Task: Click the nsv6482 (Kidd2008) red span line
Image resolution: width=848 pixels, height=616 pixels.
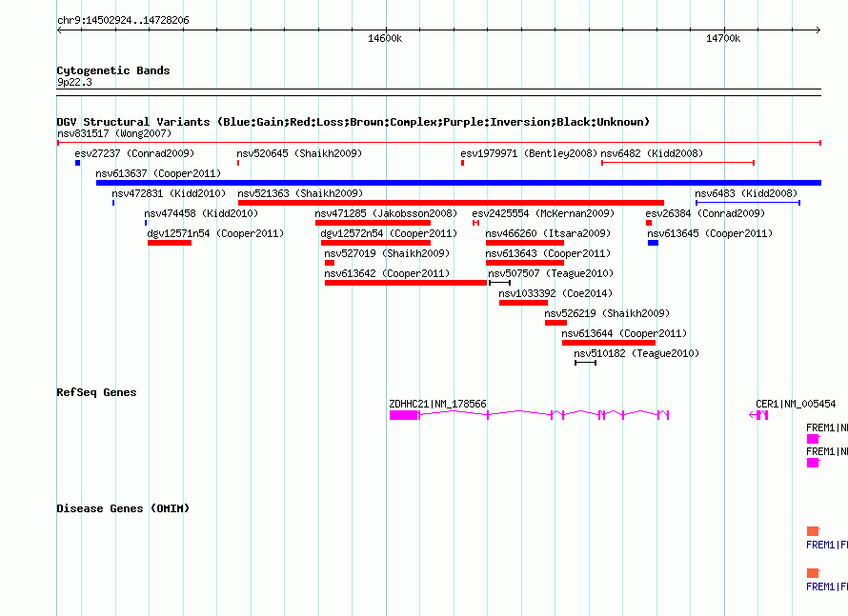Action: (x=677, y=163)
